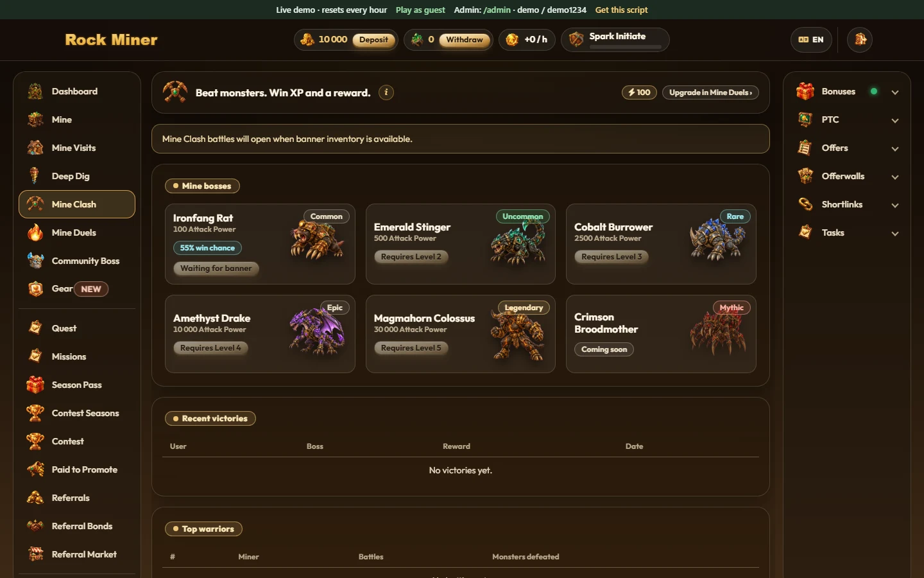
Task: Click the Mine Clash crossed-pickaxes banner icon
Action: pos(175,92)
